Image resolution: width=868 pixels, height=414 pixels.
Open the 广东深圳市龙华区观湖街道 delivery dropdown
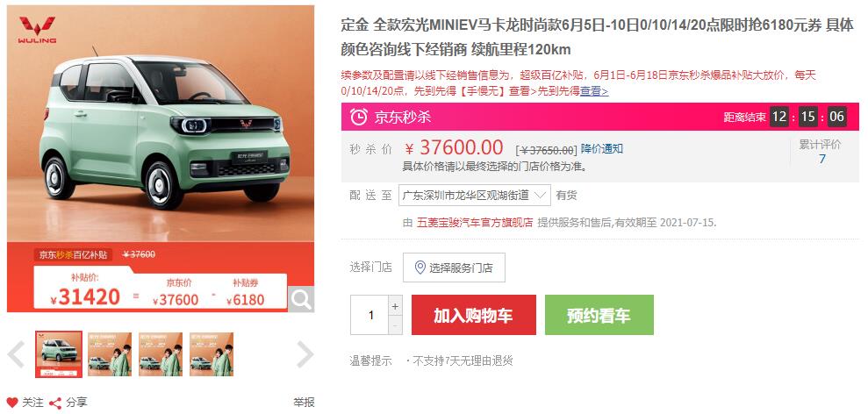click(475, 196)
